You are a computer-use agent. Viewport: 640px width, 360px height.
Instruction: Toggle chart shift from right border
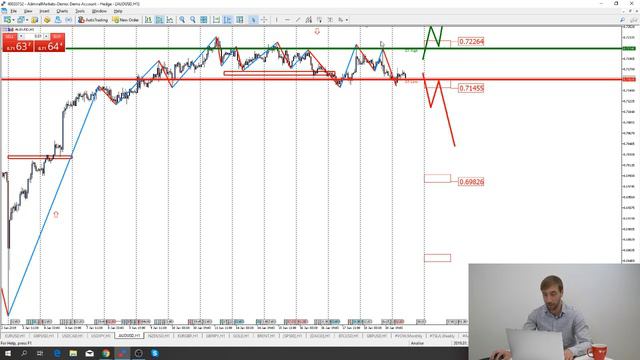tap(227, 20)
